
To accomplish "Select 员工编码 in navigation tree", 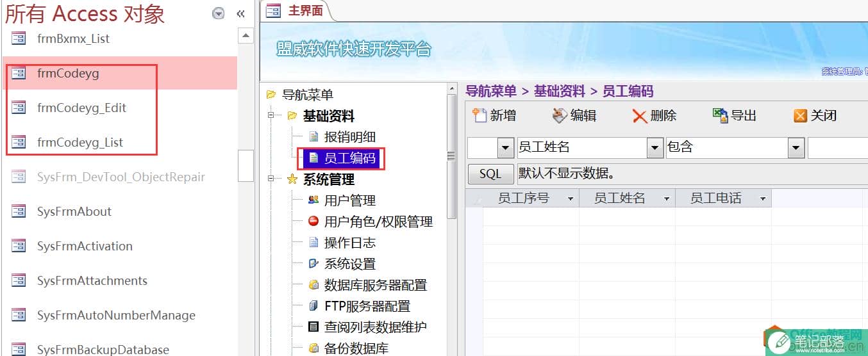I will [x=350, y=158].
